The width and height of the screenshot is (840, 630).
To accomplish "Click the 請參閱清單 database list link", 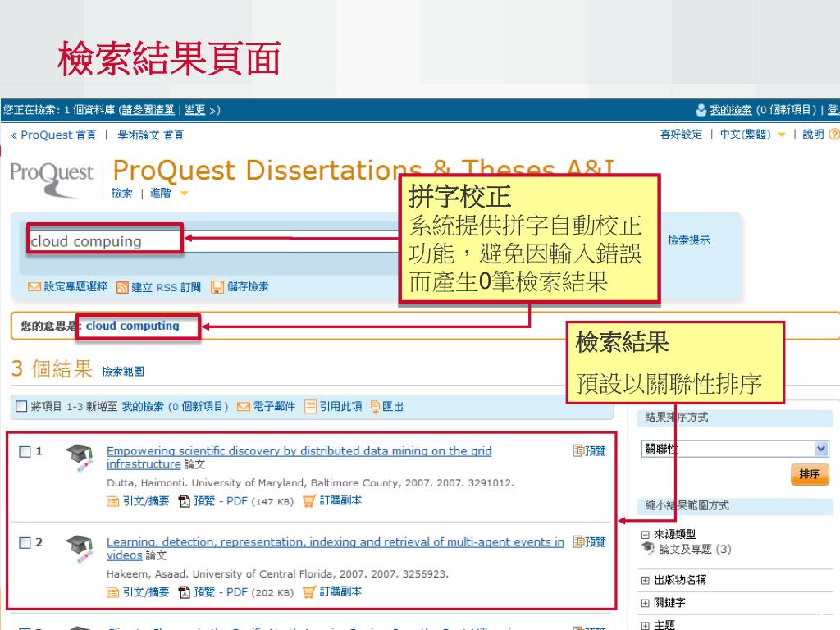I will (x=148, y=110).
